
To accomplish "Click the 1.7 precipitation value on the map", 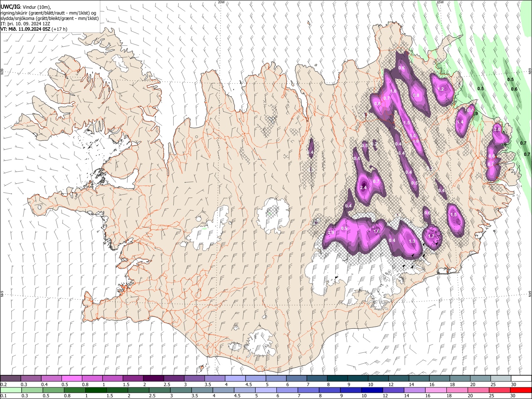I will pos(431,236).
